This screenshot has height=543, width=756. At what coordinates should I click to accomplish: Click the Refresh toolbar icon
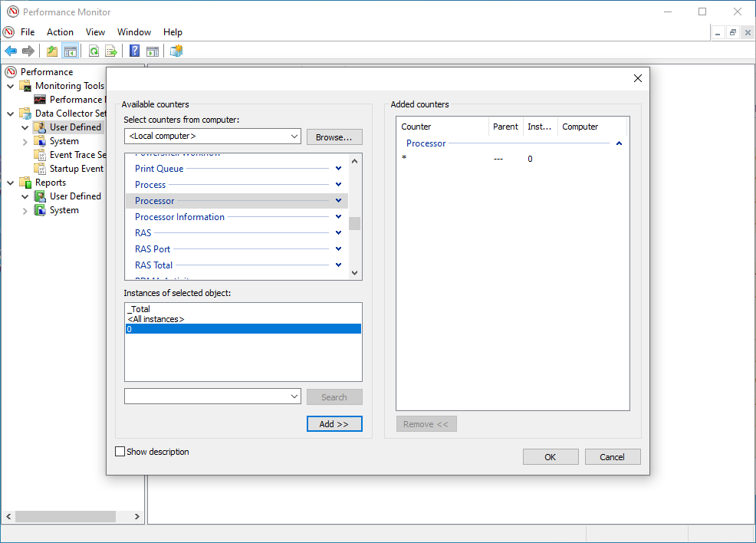pos(94,51)
